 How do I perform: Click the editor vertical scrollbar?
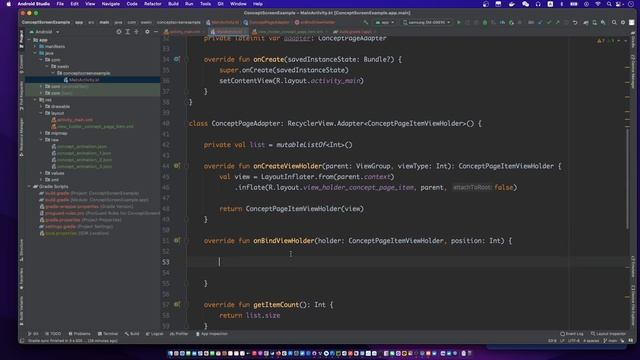coord(627,178)
